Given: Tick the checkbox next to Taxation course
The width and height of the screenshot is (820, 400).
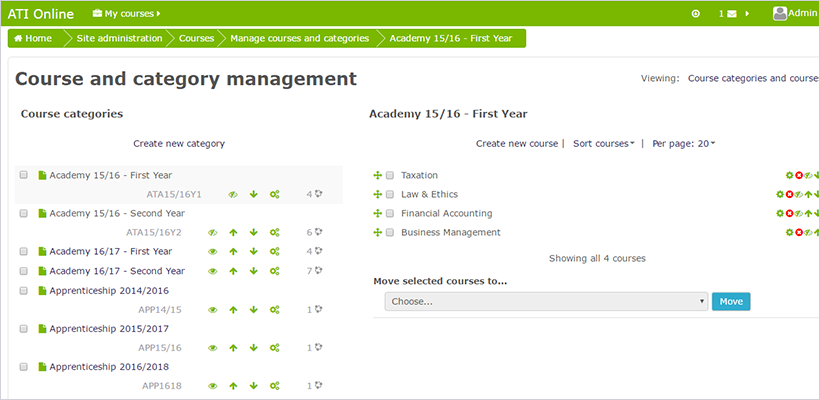Looking at the screenshot, I should coord(391,175).
